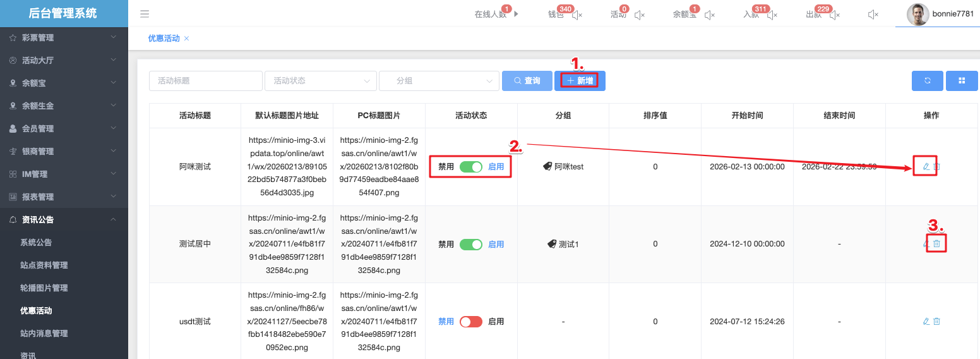Click the 查询 search button
This screenshot has height=359, width=980.
(x=527, y=81)
